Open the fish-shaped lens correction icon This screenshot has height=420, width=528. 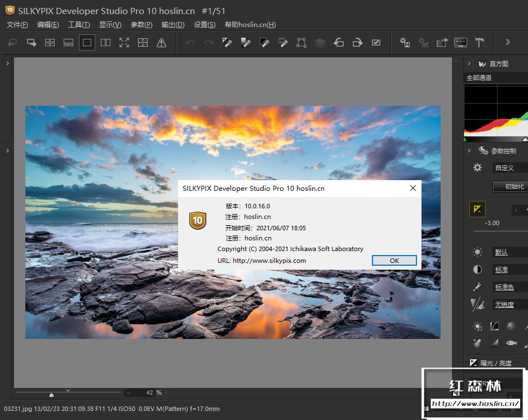511,343
